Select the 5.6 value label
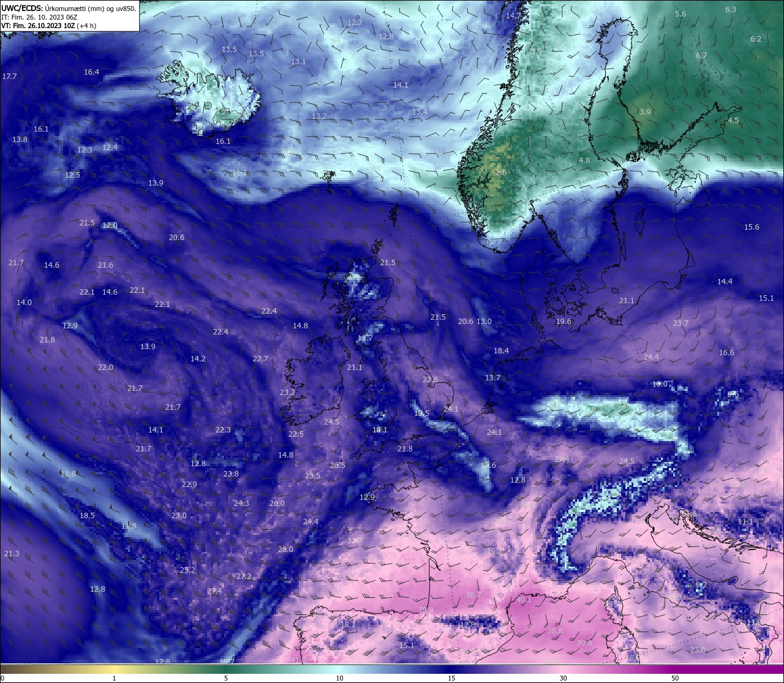The image size is (784, 683). click(680, 14)
